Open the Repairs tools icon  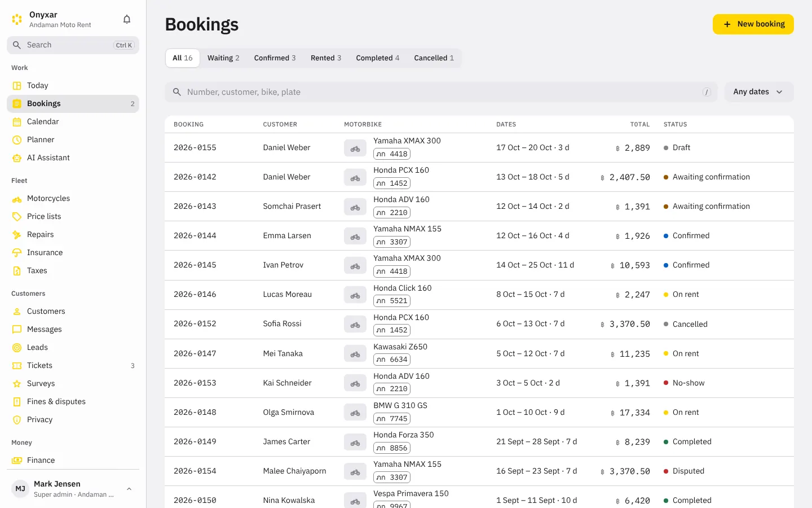pyautogui.click(x=17, y=234)
